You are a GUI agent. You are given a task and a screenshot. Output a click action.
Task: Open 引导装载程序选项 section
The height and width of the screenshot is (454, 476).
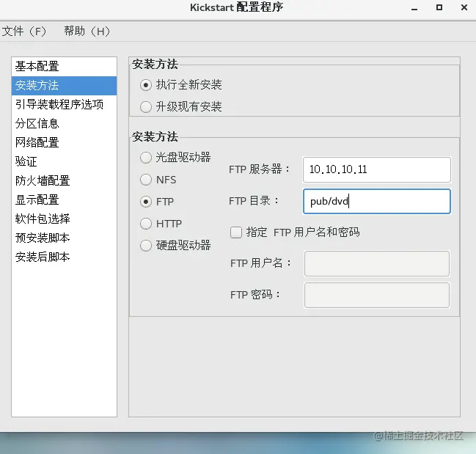coord(64,104)
